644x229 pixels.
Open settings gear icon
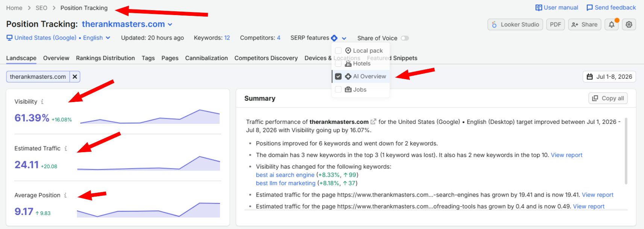[x=629, y=24]
